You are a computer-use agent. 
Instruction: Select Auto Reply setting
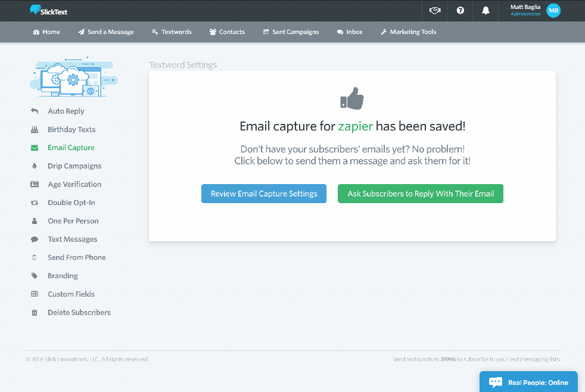pyautogui.click(x=66, y=111)
